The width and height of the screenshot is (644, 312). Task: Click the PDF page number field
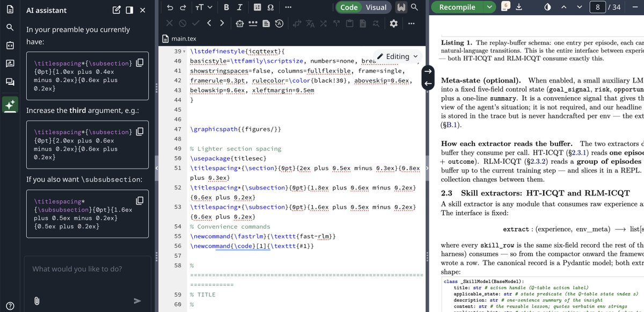coord(597,8)
